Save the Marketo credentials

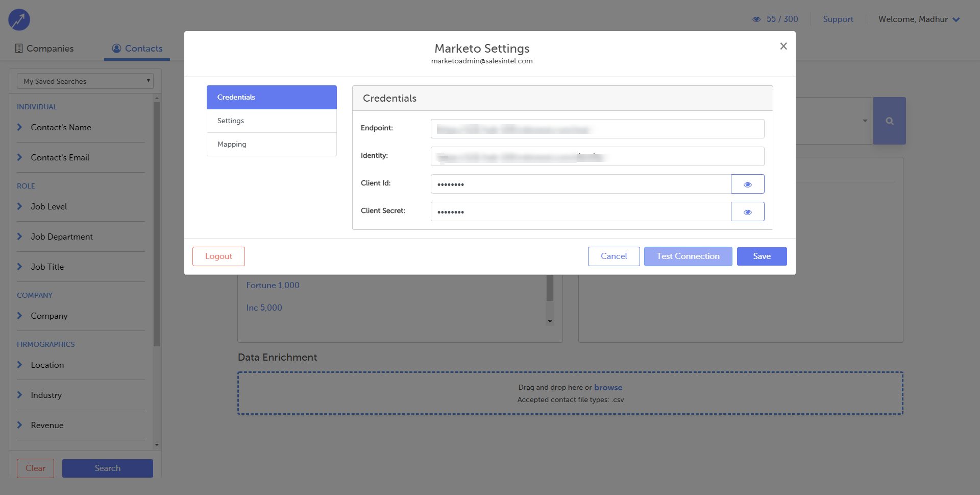pos(762,256)
